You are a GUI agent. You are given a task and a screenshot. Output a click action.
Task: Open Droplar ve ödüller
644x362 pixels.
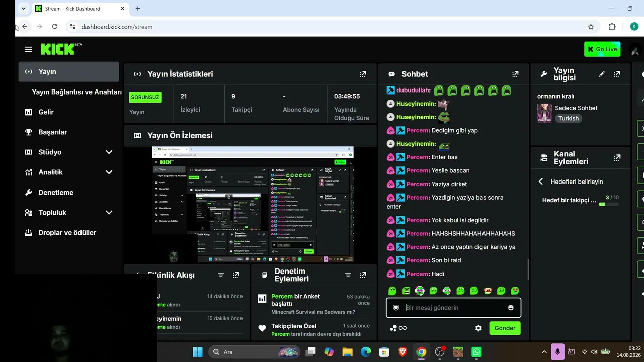click(x=69, y=233)
